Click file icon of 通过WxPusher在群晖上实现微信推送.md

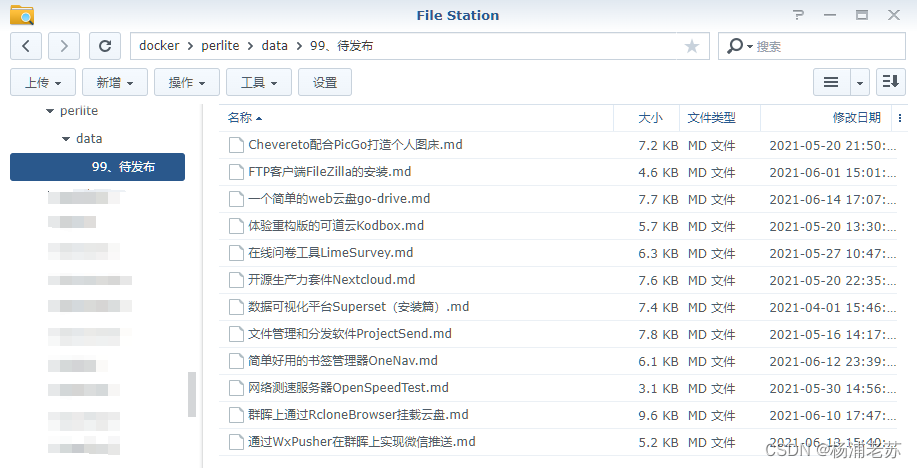236,442
